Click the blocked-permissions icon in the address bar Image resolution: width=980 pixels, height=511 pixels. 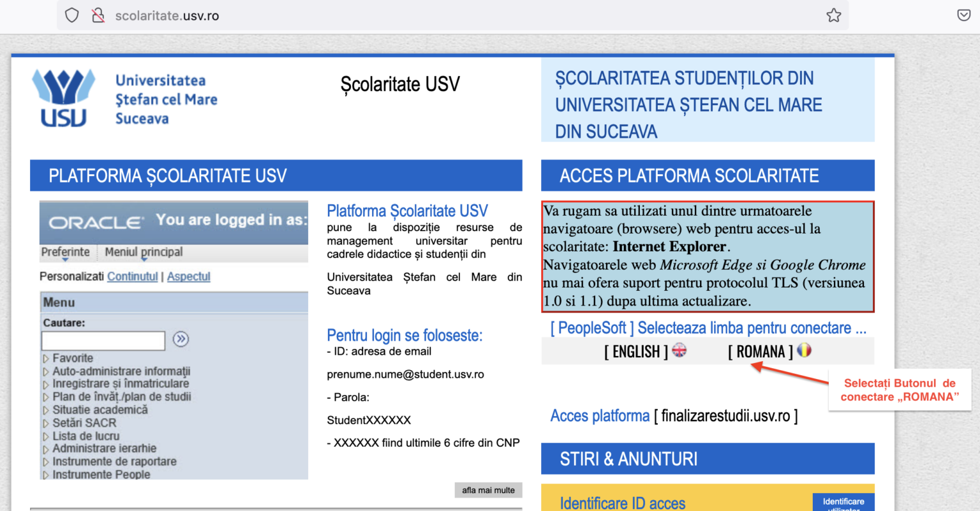(x=97, y=14)
